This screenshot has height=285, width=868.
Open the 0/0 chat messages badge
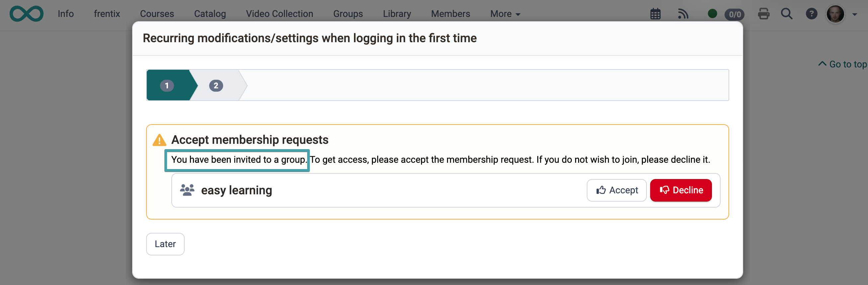point(735,14)
